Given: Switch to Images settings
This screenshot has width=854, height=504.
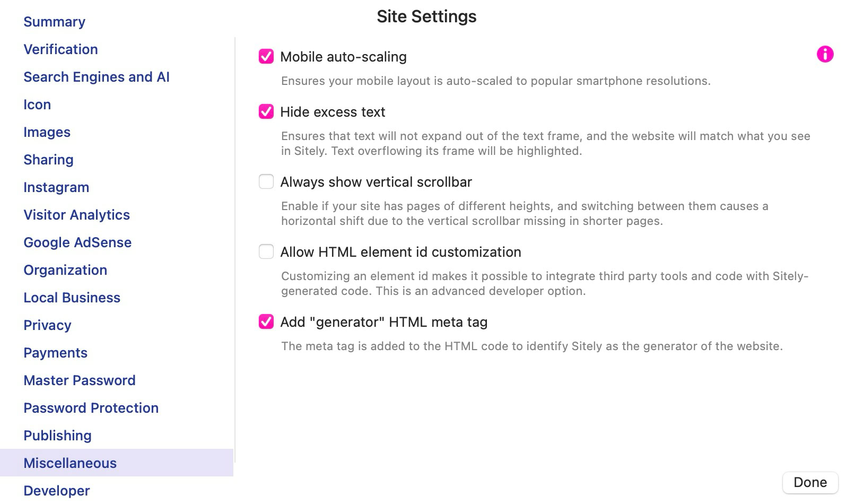Looking at the screenshot, I should 47,132.
